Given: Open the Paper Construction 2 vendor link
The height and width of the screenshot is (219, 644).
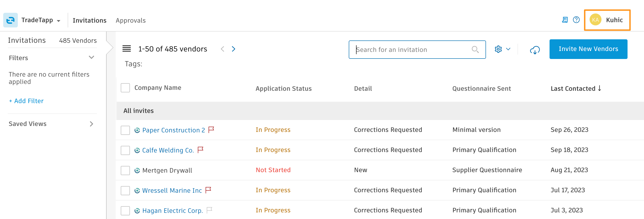Looking at the screenshot, I should click(x=174, y=130).
